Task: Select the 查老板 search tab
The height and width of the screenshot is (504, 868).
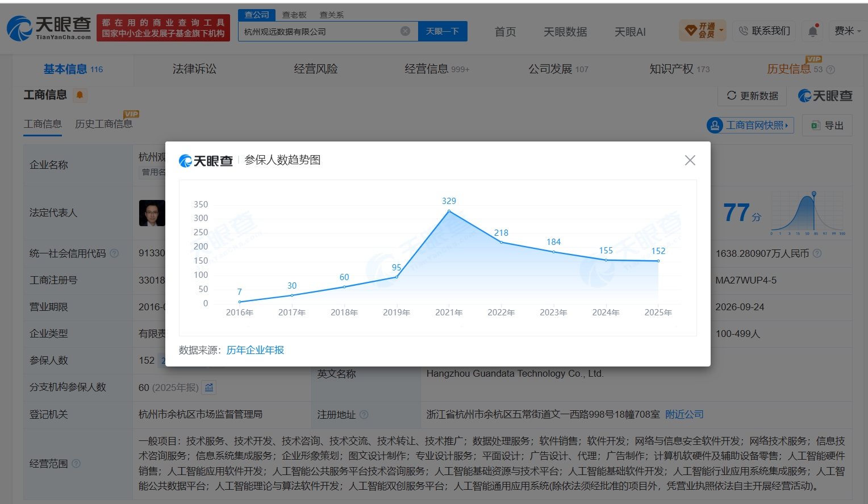Action: tap(294, 15)
